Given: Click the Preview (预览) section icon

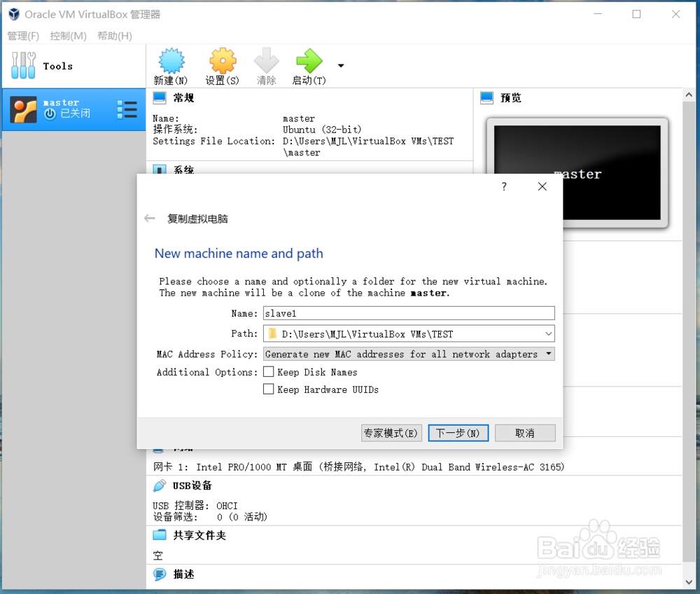Looking at the screenshot, I should point(487,97).
